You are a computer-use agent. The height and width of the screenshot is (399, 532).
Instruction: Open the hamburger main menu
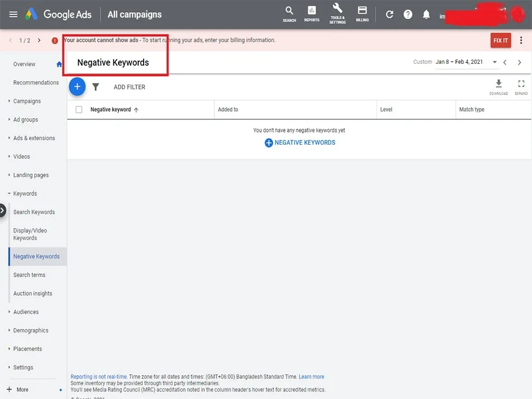point(13,14)
